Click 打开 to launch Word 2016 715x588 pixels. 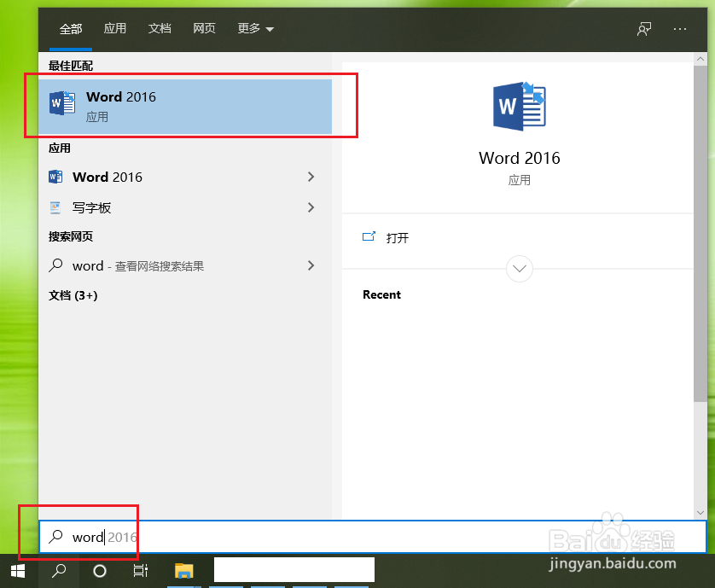(x=397, y=238)
